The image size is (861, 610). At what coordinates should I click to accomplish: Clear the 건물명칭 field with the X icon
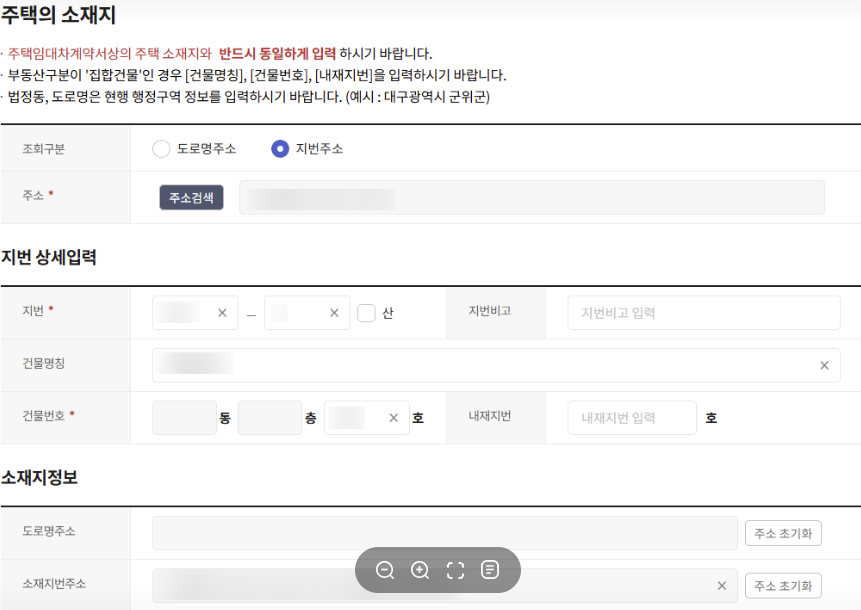click(825, 365)
